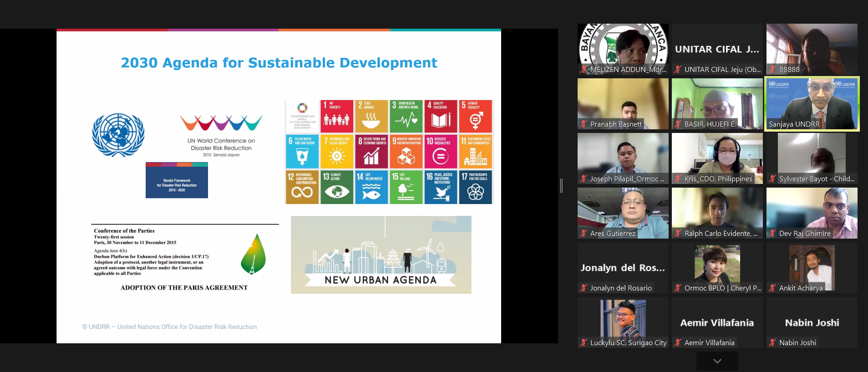This screenshot has height=372, width=868.
Task: Click muted mic icon beside Nabin Joshi name label
Action: point(772,343)
